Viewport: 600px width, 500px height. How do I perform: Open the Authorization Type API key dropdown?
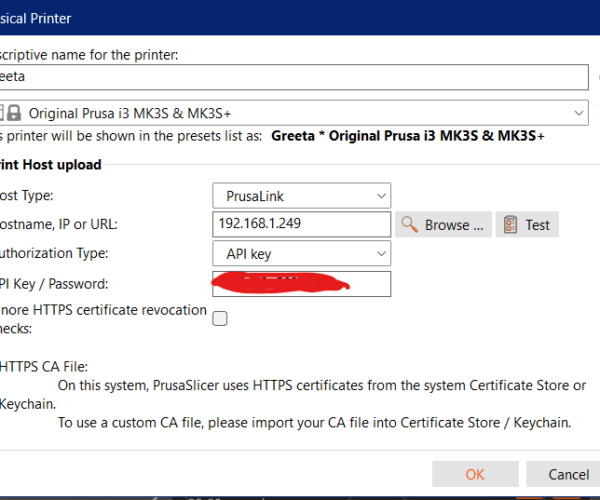(302, 253)
